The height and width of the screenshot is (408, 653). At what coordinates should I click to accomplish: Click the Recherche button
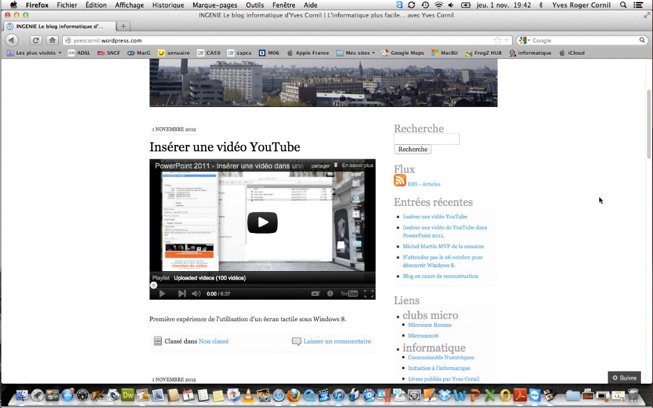(x=413, y=149)
